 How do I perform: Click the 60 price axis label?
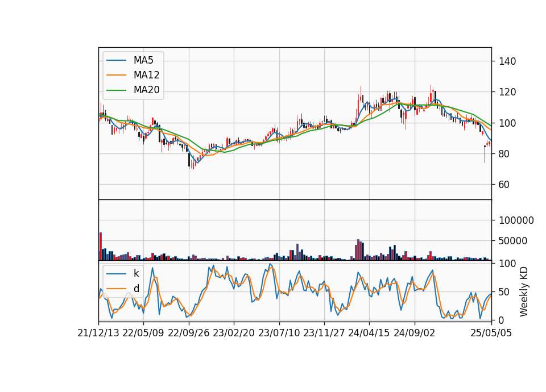[504, 185]
